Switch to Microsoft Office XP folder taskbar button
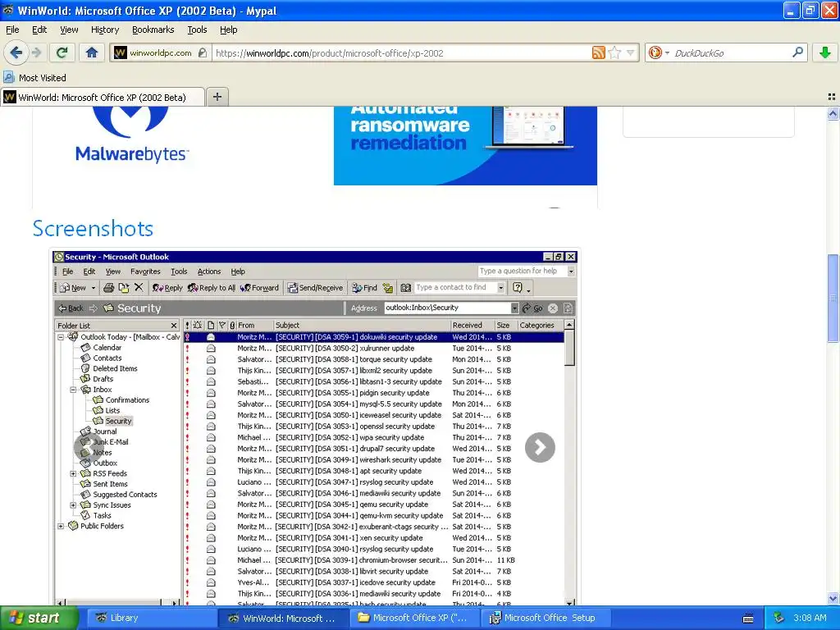Viewport: 840px width, 630px height. point(414,618)
